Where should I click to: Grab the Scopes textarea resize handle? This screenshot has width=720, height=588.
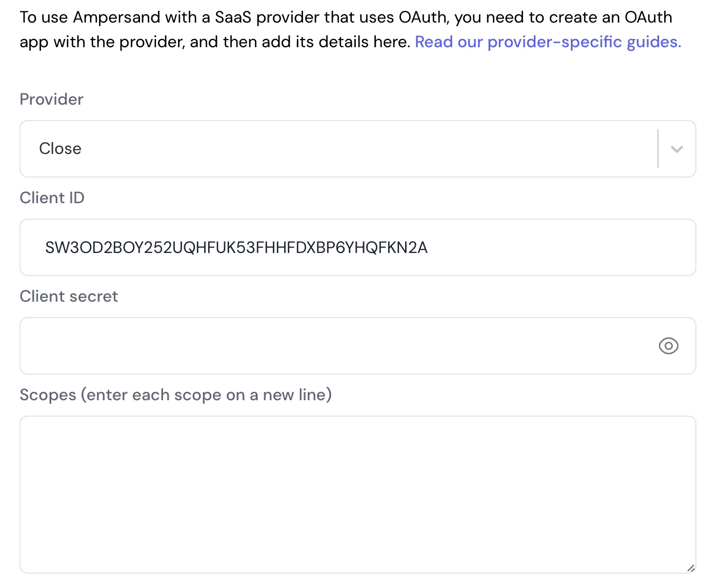(x=691, y=568)
